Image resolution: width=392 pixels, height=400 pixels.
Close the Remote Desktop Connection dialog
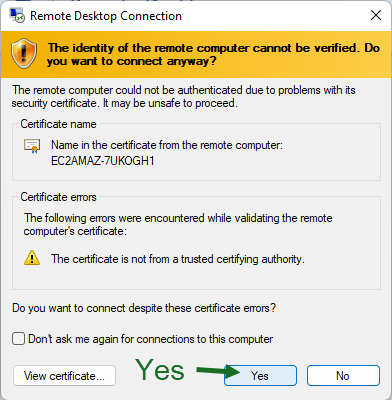coord(376,15)
